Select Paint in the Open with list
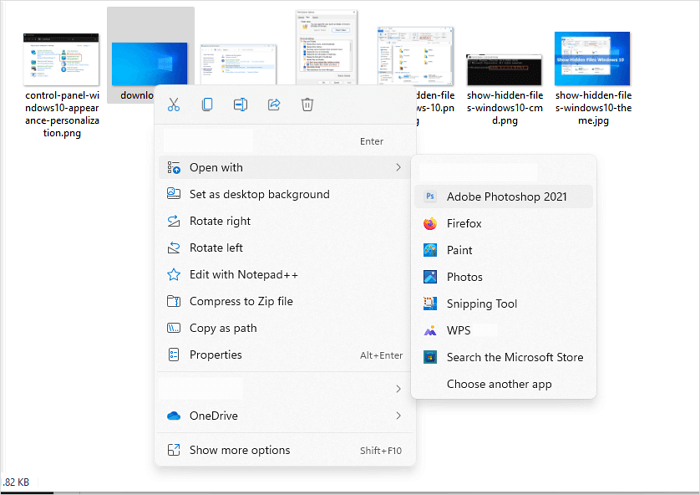 click(x=459, y=250)
